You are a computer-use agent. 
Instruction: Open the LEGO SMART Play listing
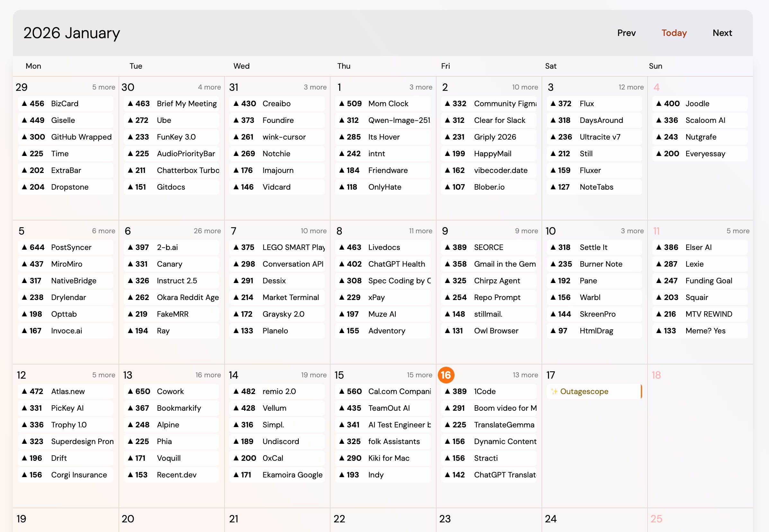click(293, 247)
